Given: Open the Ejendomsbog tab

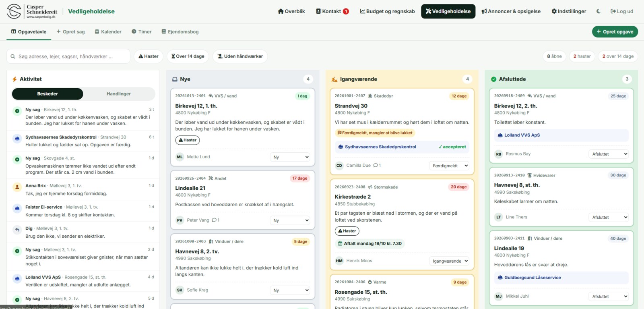Looking at the screenshot, I should [180, 32].
